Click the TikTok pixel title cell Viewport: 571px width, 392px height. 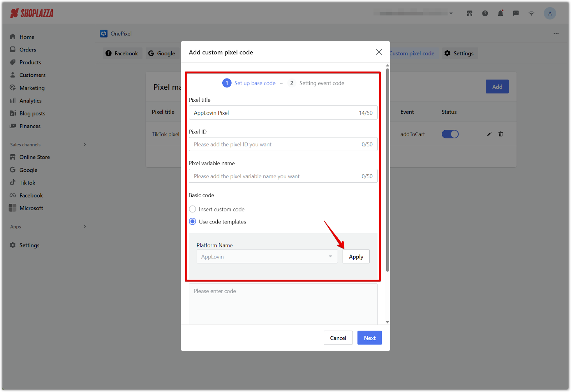[x=166, y=134]
